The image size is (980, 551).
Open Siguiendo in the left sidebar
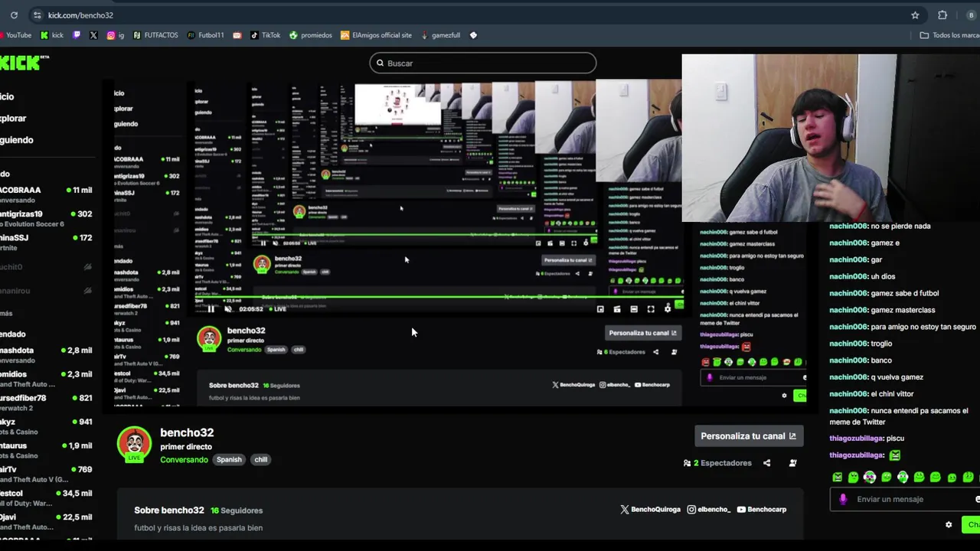(x=16, y=140)
